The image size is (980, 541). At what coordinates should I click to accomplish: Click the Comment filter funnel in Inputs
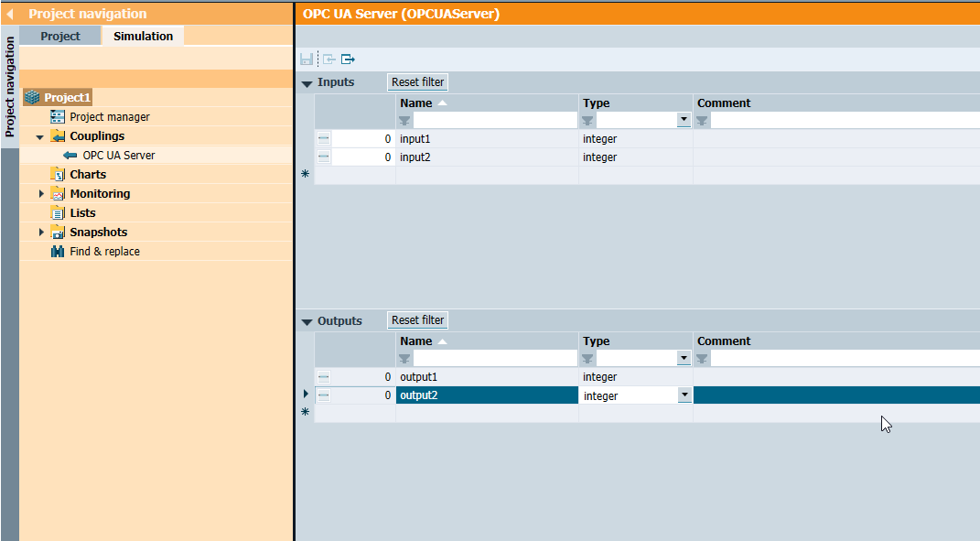pos(702,120)
